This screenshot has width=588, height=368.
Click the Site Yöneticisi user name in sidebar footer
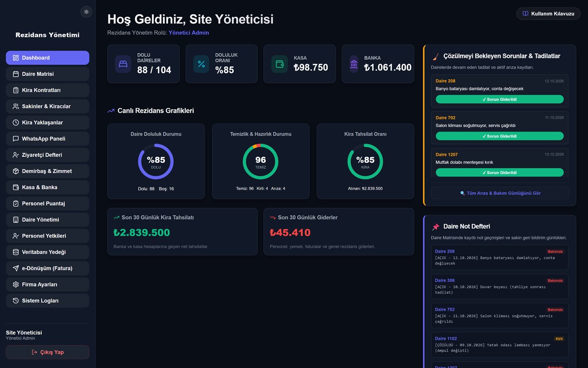point(24,333)
